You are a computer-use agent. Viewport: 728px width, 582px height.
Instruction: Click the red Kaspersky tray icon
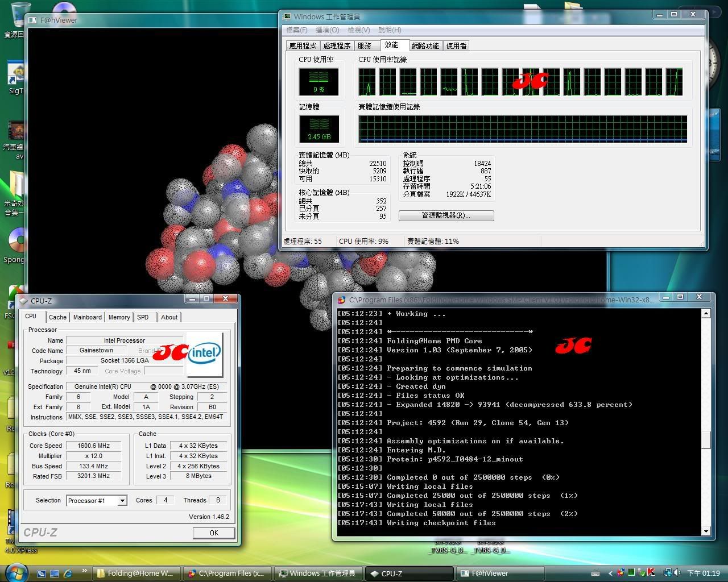651,573
